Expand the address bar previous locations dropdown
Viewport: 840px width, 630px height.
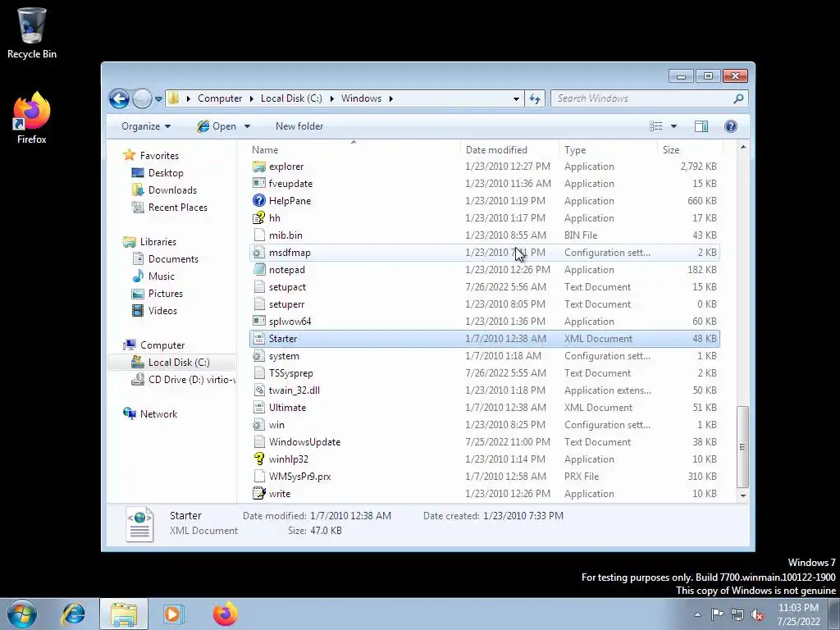point(516,98)
